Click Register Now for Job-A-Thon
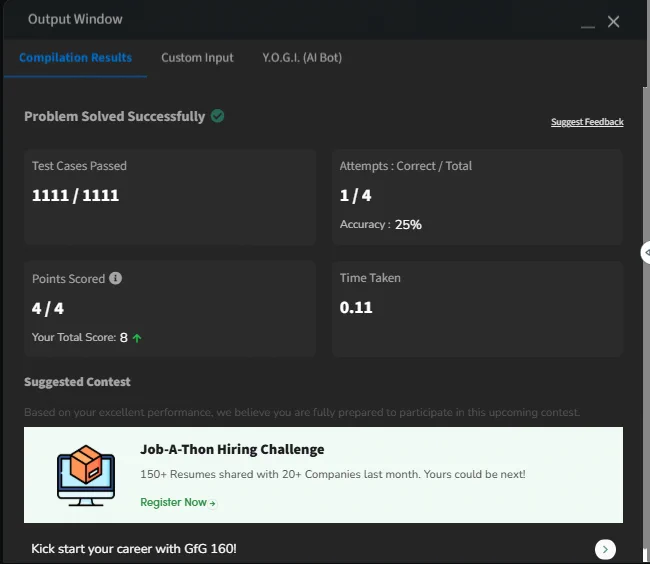 178,502
